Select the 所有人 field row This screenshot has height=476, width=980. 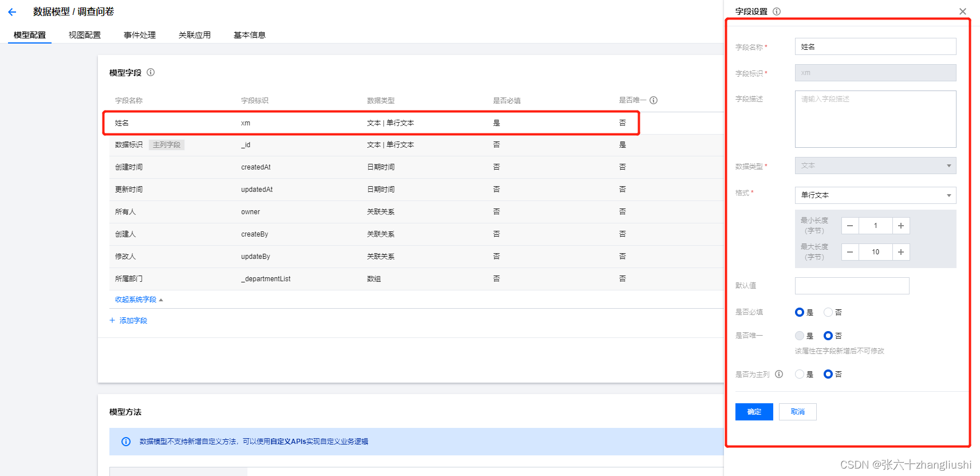click(x=416, y=212)
